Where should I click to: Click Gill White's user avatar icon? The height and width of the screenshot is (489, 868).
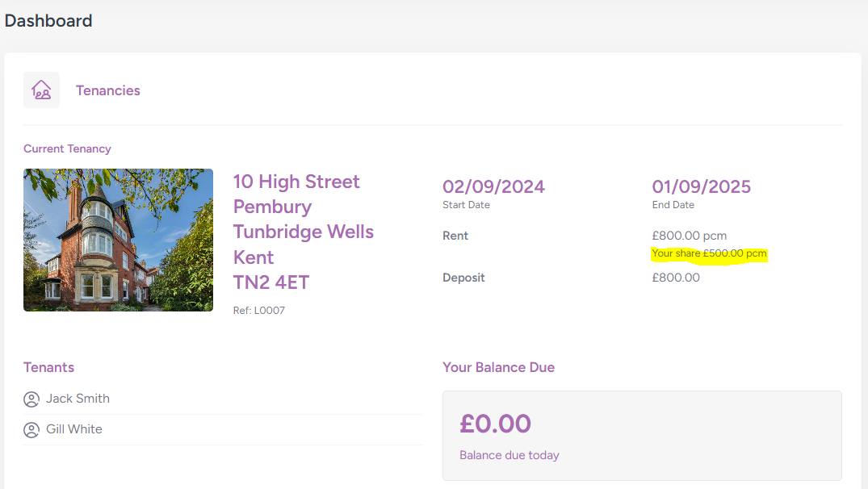pyautogui.click(x=31, y=429)
